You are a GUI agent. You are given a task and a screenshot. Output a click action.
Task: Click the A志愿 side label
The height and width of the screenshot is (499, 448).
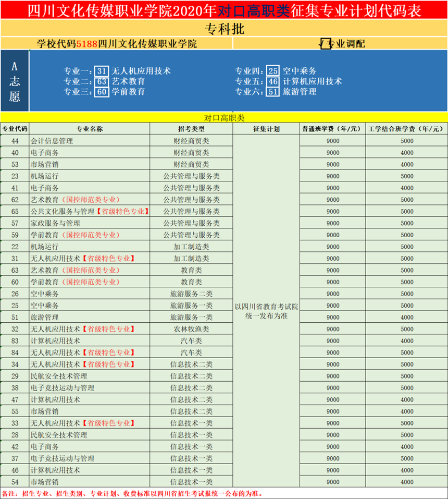(x=15, y=81)
